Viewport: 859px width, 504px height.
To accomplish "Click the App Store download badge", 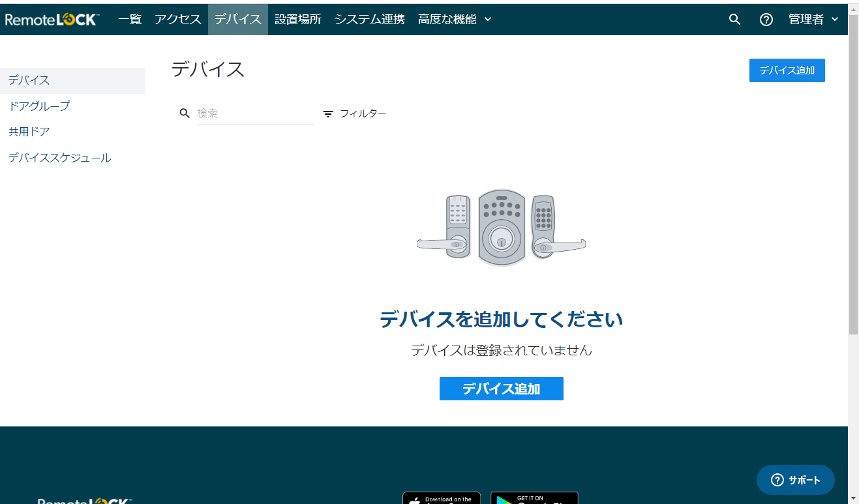I will 442,497.
